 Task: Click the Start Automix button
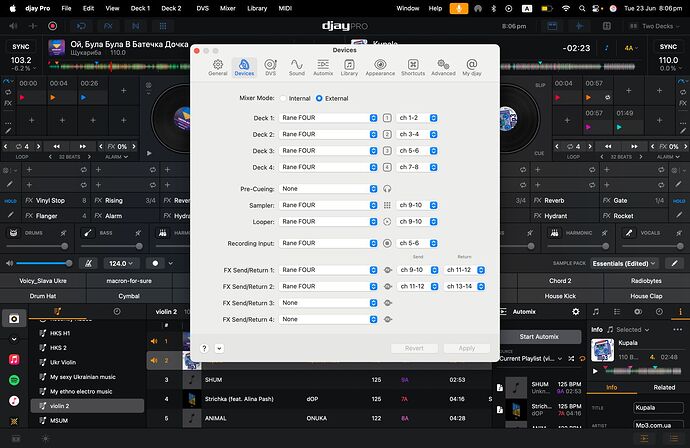click(x=539, y=337)
